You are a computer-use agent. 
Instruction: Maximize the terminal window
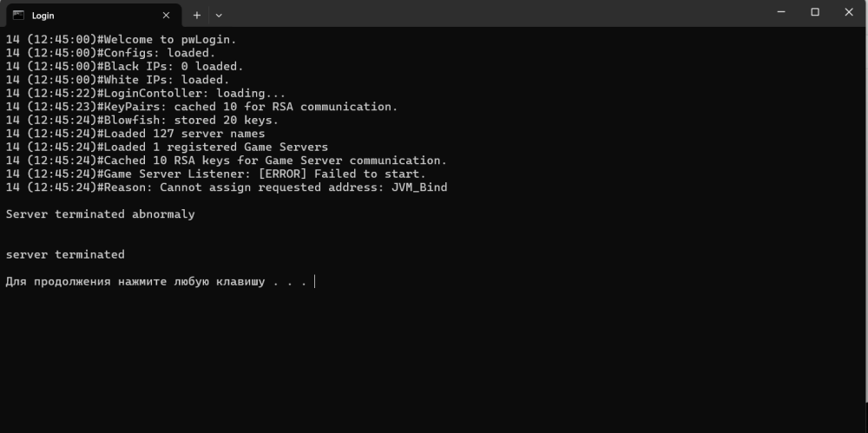815,12
